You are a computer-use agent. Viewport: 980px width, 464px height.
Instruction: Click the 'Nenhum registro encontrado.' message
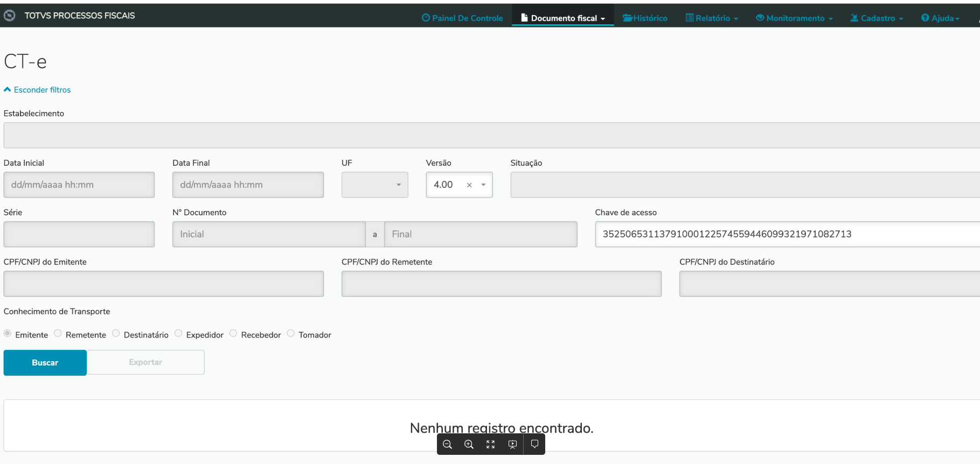pos(502,428)
